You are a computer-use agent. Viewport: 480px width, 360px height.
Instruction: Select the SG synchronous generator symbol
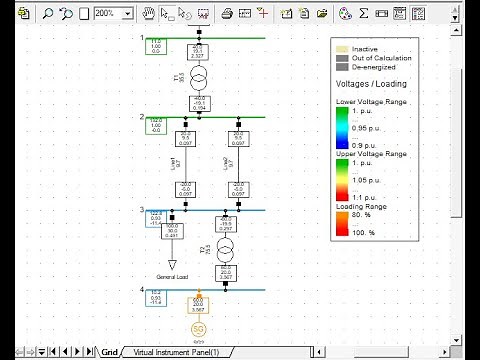198,329
